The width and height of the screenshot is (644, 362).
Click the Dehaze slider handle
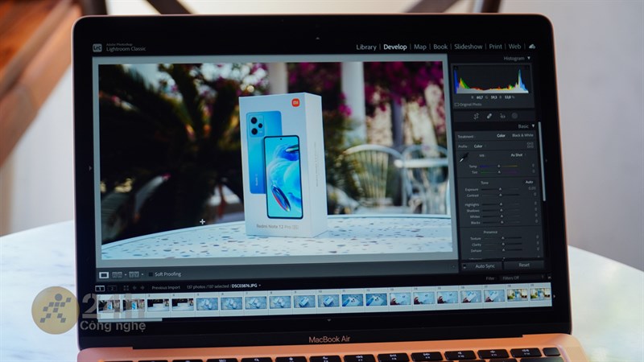[503, 250]
